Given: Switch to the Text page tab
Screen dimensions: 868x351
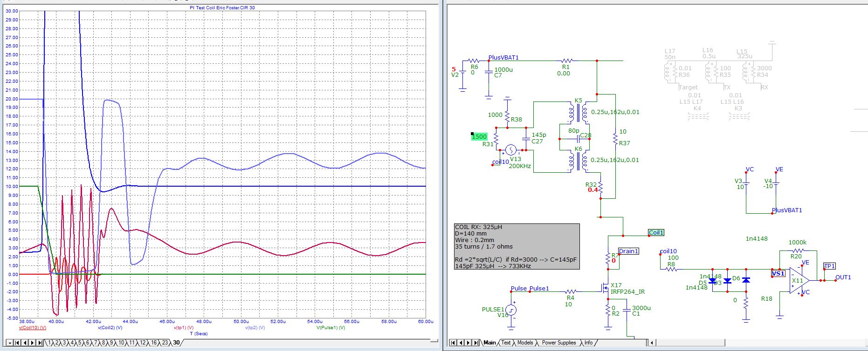Looking at the screenshot, I should pos(506,343).
